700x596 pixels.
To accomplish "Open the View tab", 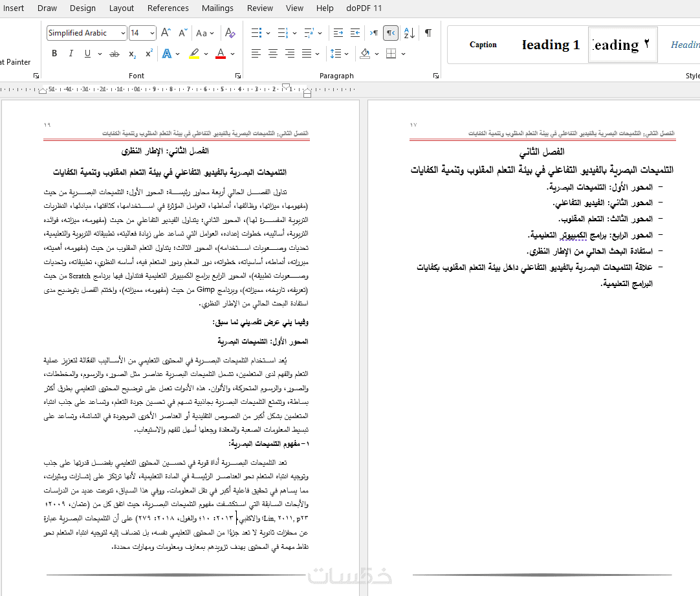I will [x=294, y=8].
